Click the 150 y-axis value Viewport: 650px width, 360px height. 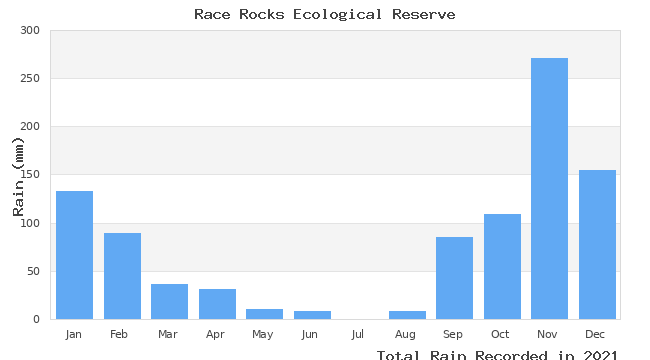tap(30, 175)
